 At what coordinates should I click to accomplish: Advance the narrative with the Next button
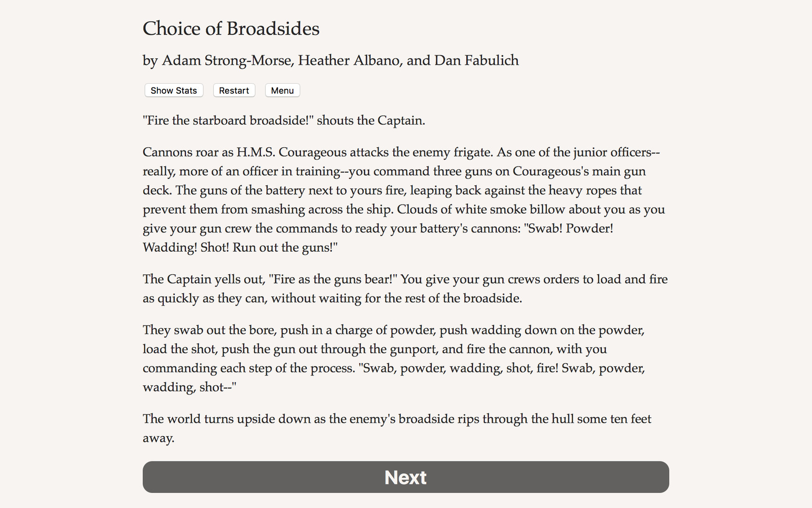click(x=406, y=477)
